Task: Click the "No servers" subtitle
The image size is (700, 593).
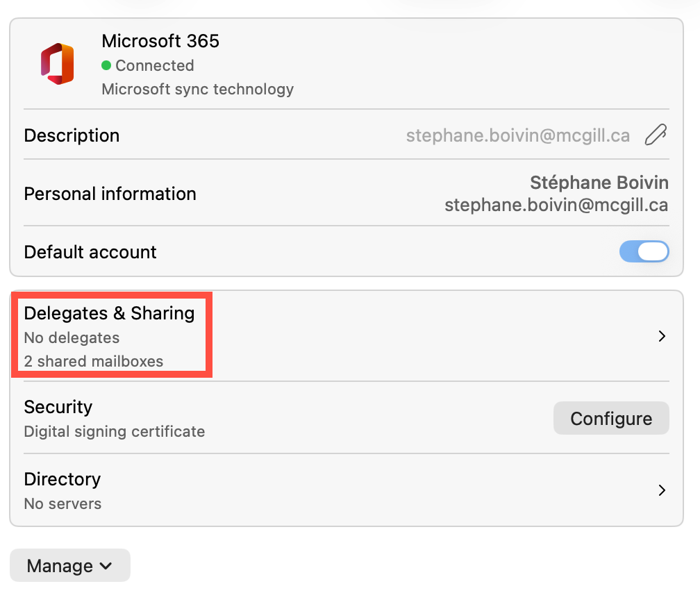Action: pyautogui.click(x=62, y=503)
